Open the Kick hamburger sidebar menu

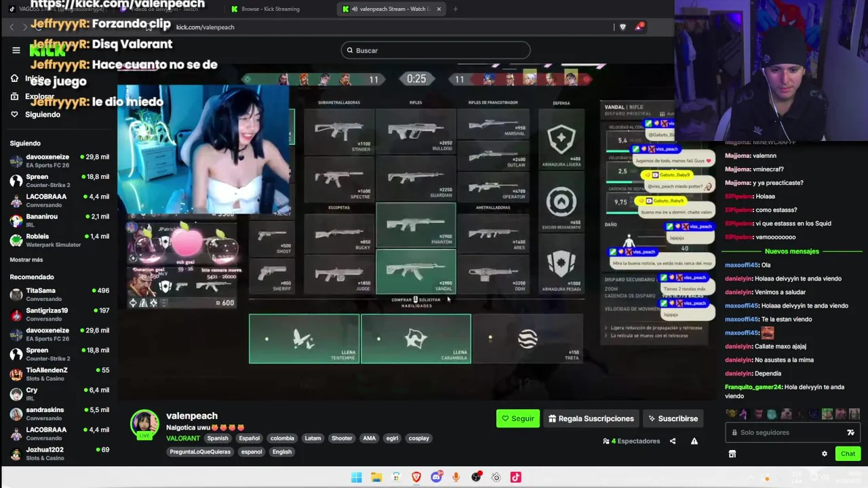tap(16, 50)
